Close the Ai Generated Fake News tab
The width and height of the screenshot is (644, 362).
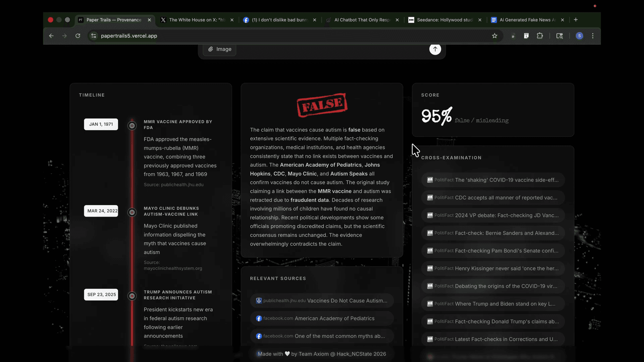point(562,20)
